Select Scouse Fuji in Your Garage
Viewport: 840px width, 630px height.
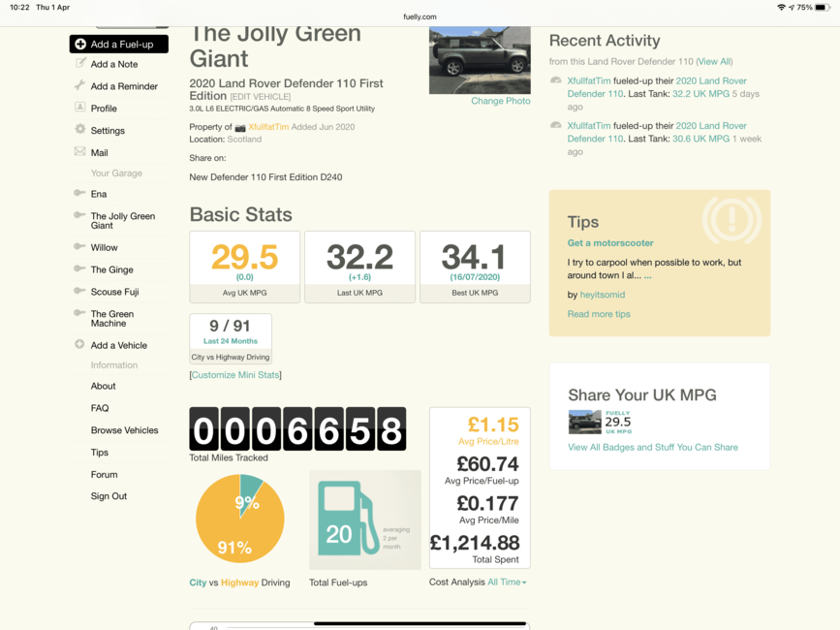point(114,292)
